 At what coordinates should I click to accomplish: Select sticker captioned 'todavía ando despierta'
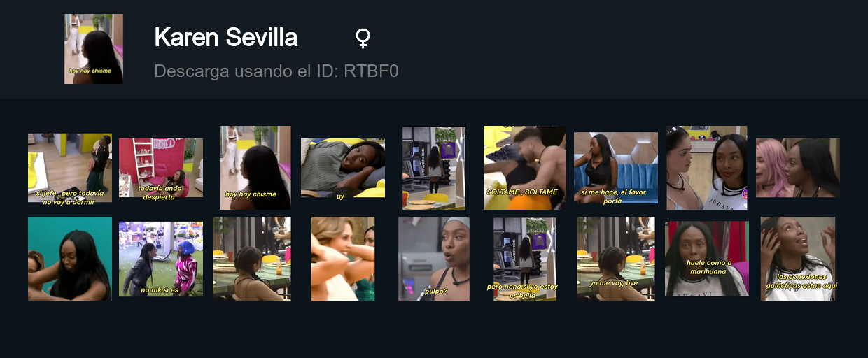[161, 168]
